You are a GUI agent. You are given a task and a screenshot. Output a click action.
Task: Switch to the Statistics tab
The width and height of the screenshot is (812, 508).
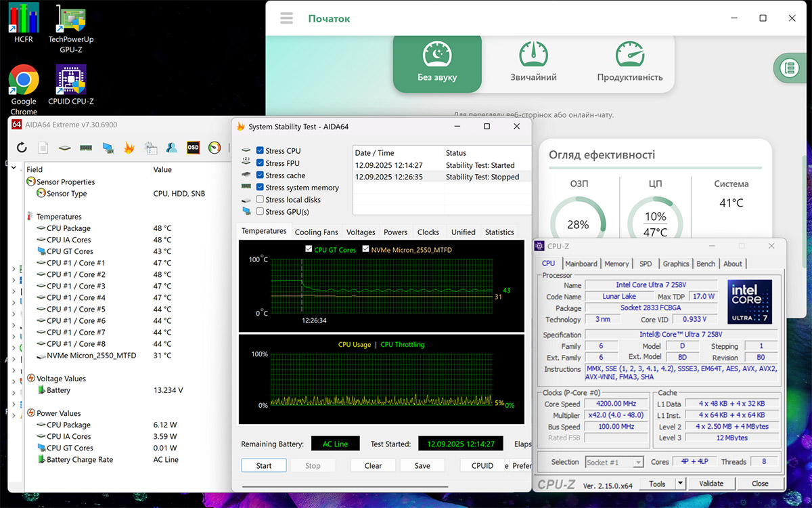click(499, 232)
